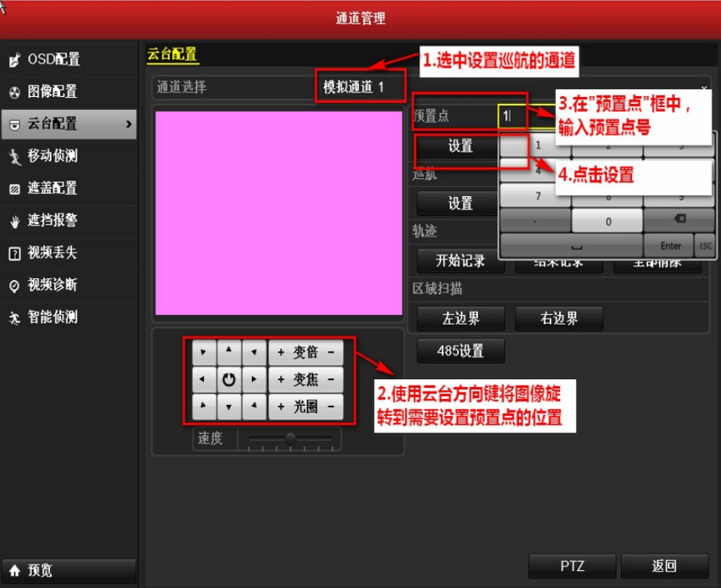This screenshot has height=588, width=721.
Task: Open 智能侦测 in the sidebar
Action: pyautogui.click(x=69, y=317)
